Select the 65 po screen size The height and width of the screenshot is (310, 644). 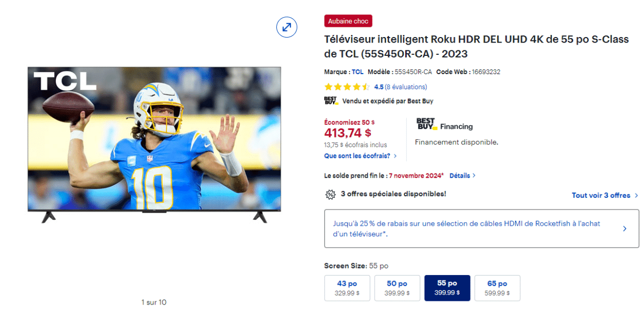497,288
